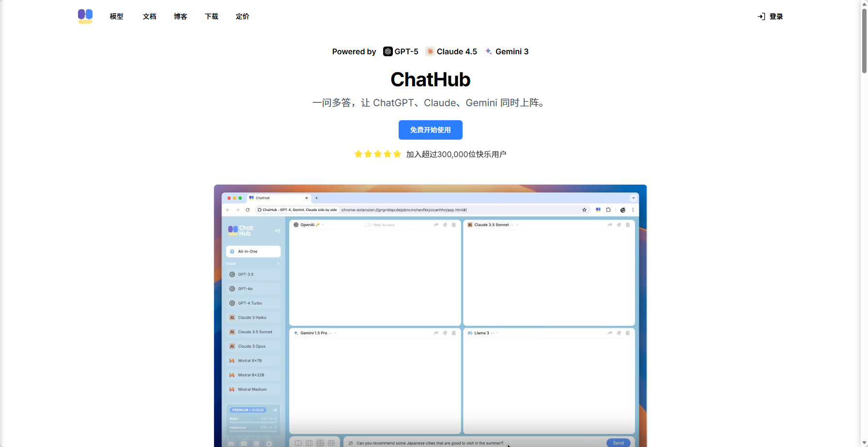Select the six-panel grid layout icon in demo
The width and height of the screenshot is (868, 447).
[331, 443]
